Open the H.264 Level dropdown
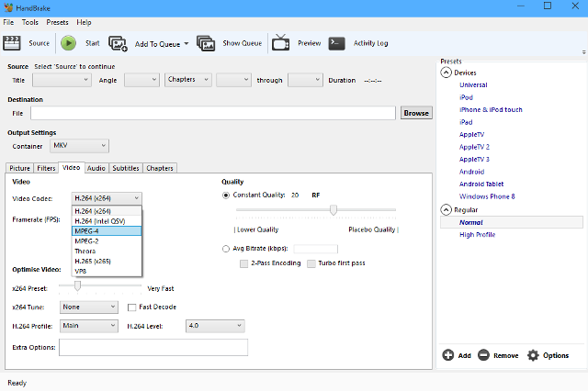 coord(215,326)
